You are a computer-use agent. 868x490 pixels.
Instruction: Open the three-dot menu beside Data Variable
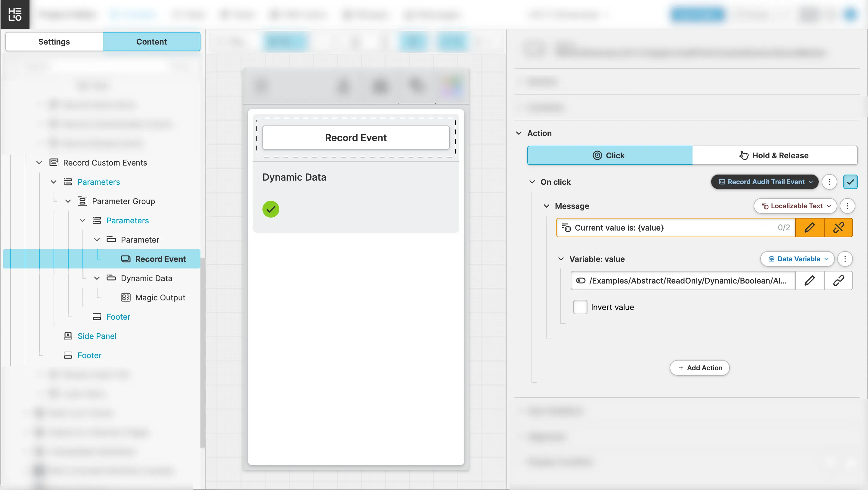845,259
